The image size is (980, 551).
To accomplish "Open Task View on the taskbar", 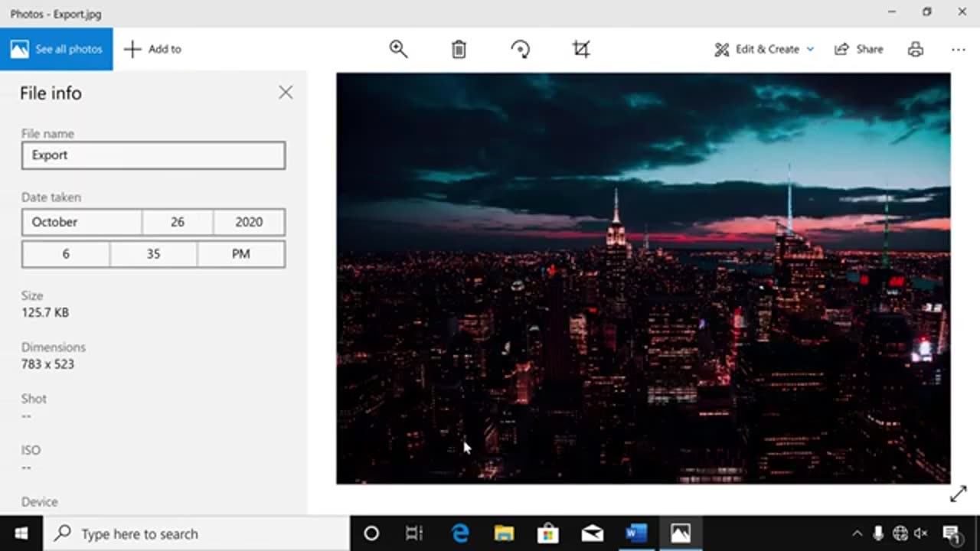I will tap(414, 533).
